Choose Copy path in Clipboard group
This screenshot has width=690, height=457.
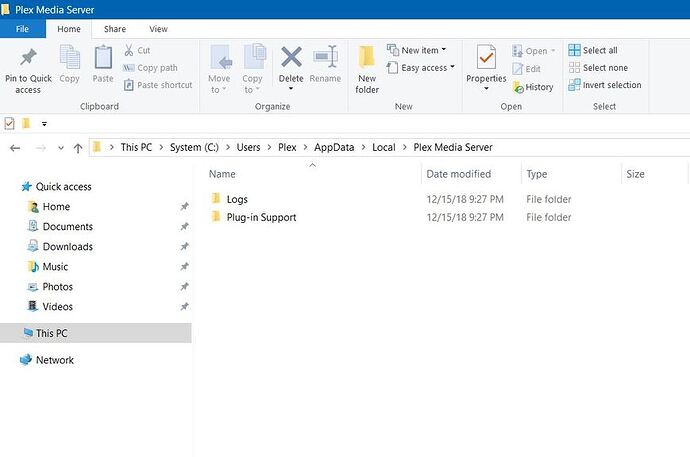(150, 68)
